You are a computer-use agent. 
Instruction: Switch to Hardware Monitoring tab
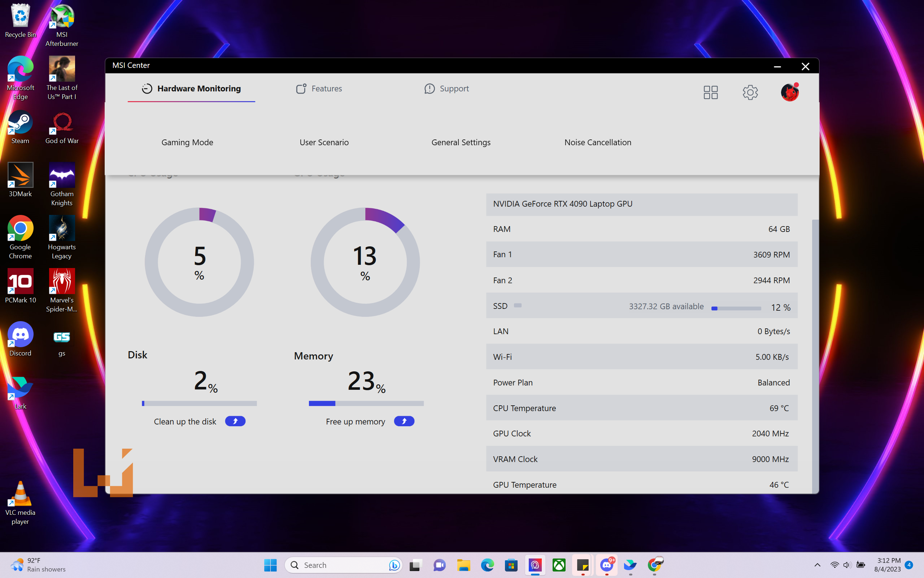pyautogui.click(x=191, y=89)
